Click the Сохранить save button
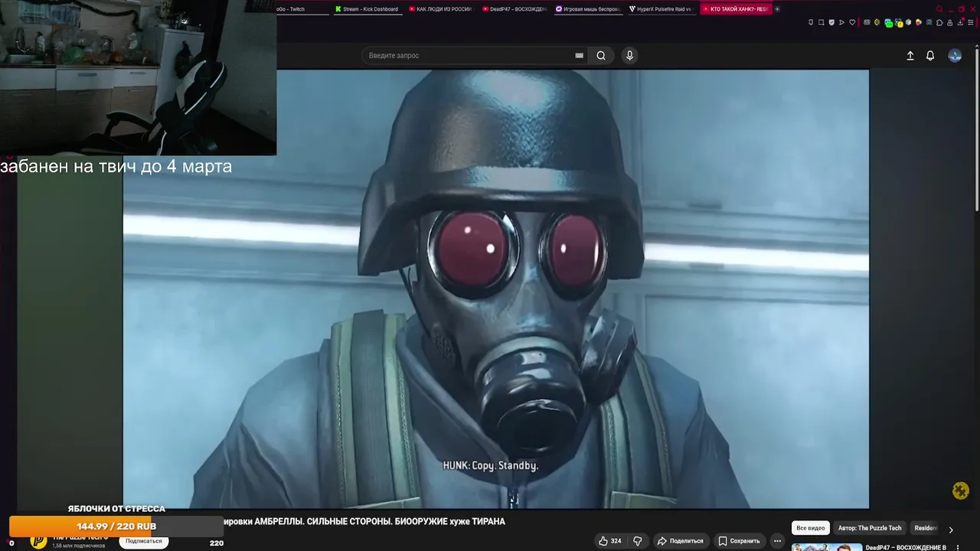 [739, 541]
